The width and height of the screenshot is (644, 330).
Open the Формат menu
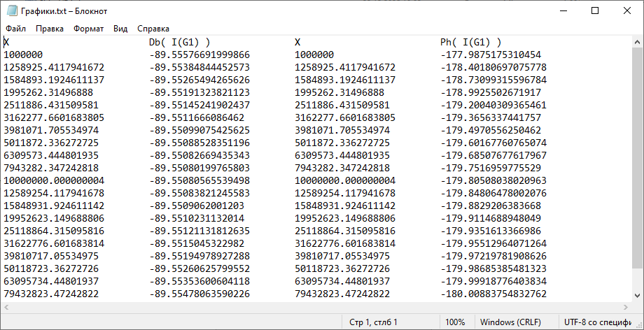pos(88,29)
